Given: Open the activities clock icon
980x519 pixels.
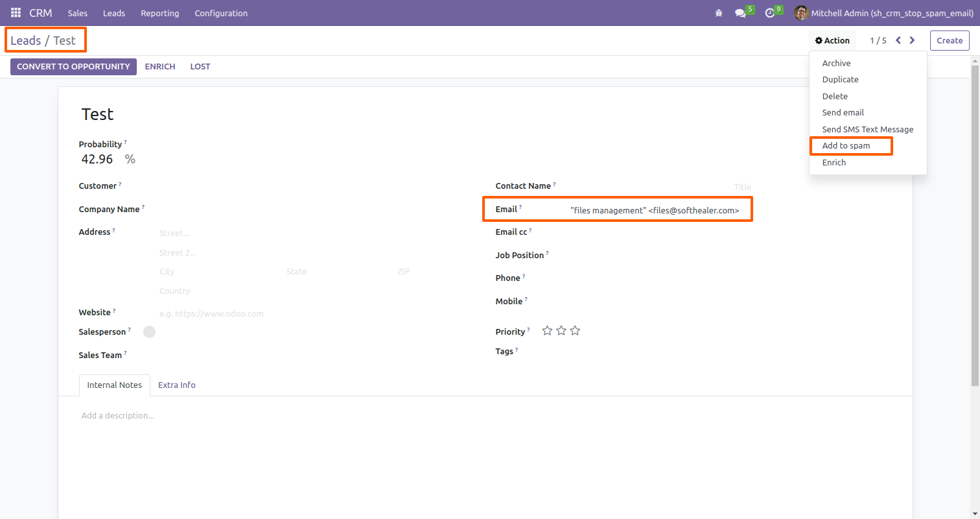Looking at the screenshot, I should coord(770,13).
